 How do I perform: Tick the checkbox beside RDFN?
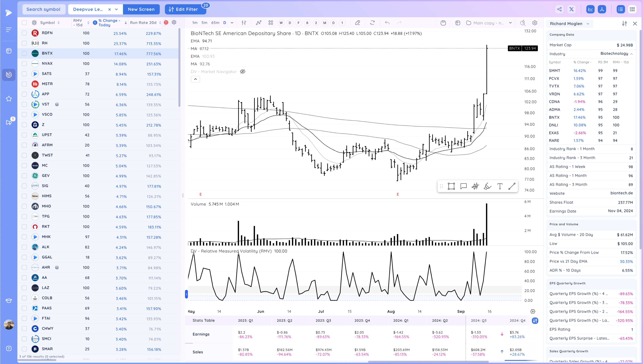coord(24,33)
